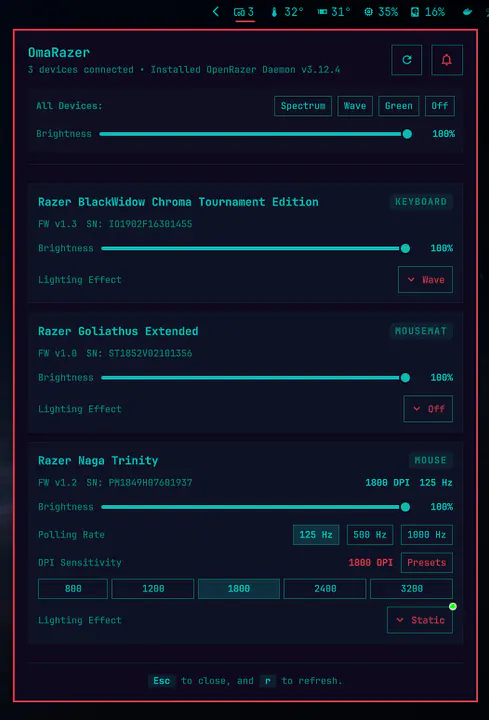Image resolution: width=489 pixels, height=720 pixels.
Task: Click the All Devices brightness slider handle
Action: point(407,134)
